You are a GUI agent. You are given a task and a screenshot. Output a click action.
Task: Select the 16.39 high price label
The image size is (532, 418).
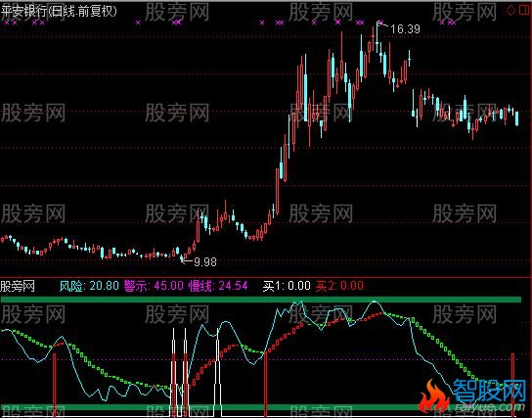(x=405, y=29)
